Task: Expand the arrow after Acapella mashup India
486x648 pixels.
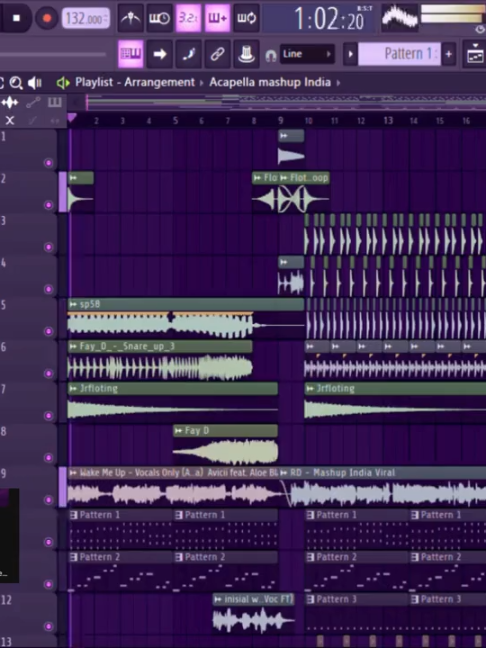Action: click(338, 83)
